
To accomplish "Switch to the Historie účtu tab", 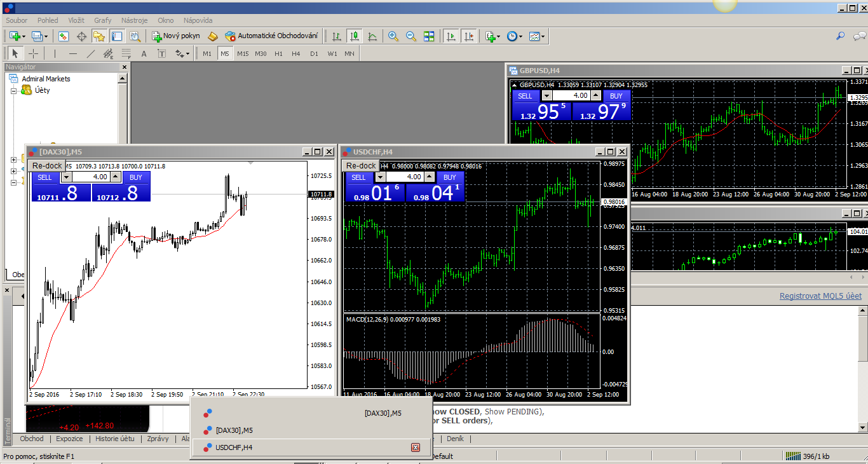I will (x=115, y=439).
